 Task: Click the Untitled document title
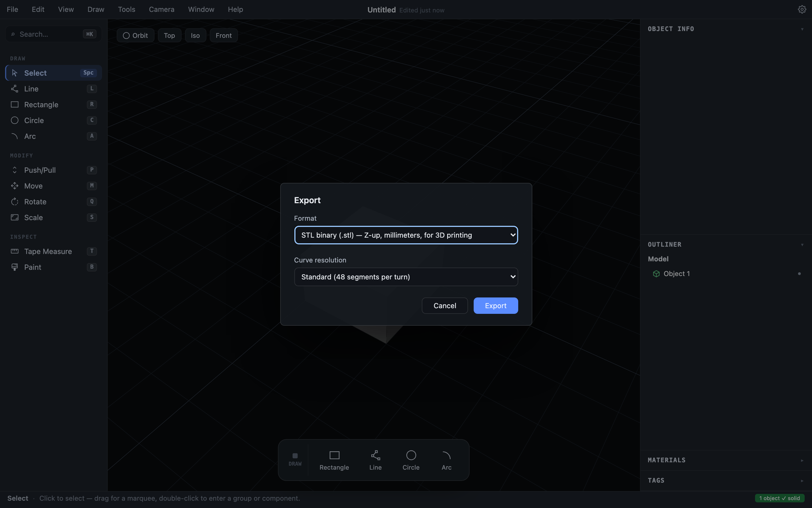(381, 10)
